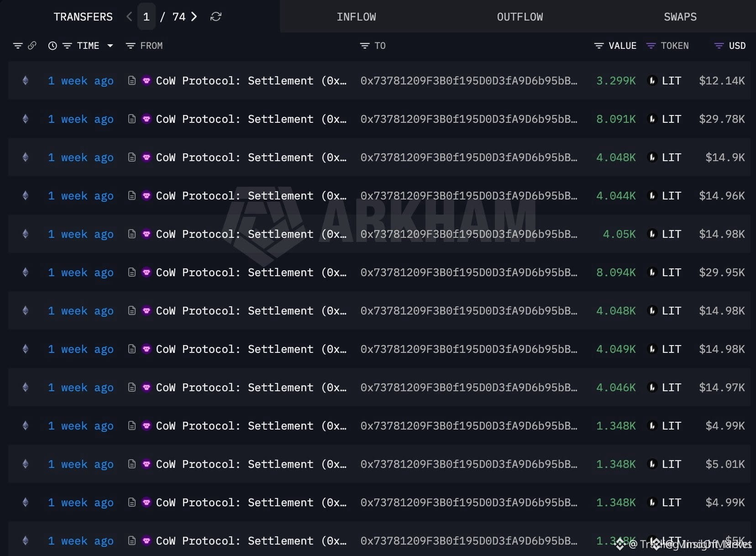Go to next transfers page

(194, 17)
